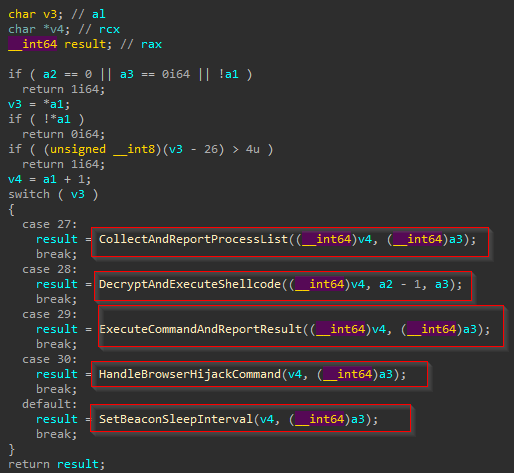
Task: Click the 'if ( !*a1 )' condition
Action: (x=46, y=119)
